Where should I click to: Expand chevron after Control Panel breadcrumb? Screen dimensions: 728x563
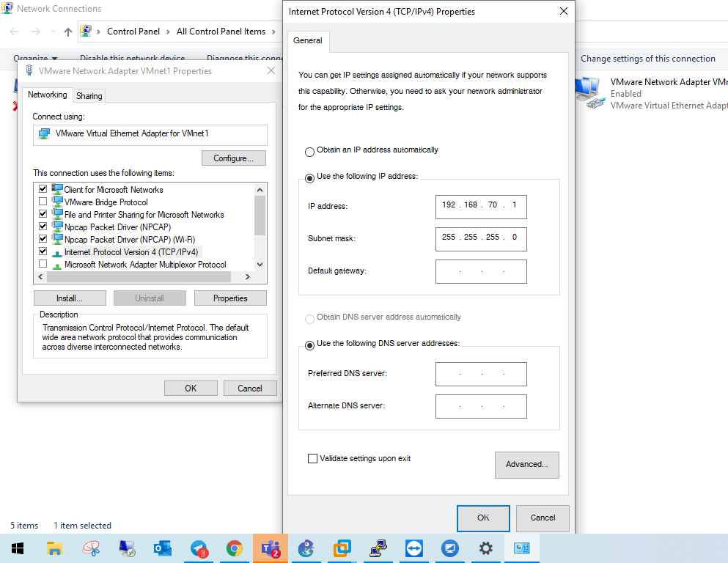click(168, 32)
